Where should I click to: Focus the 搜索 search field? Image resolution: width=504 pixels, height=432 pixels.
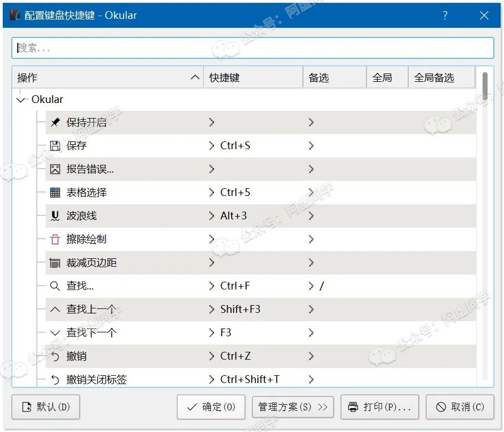point(253,48)
